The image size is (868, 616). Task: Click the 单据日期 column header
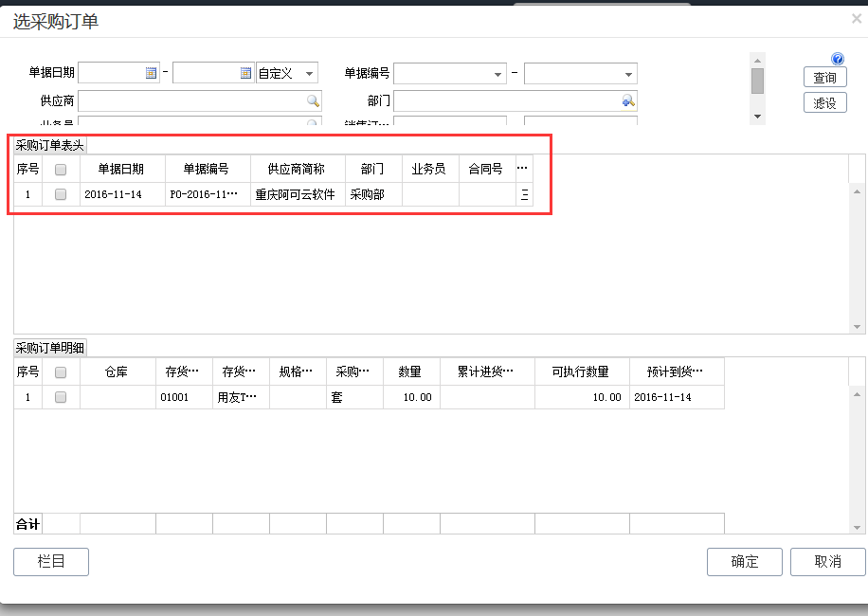(122, 169)
